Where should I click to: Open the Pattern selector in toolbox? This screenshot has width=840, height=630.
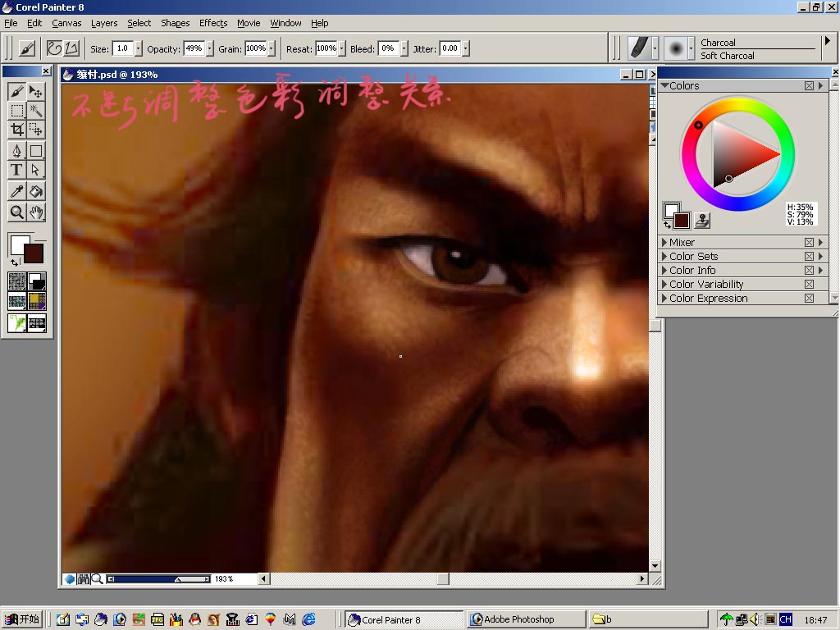point(17,301)
